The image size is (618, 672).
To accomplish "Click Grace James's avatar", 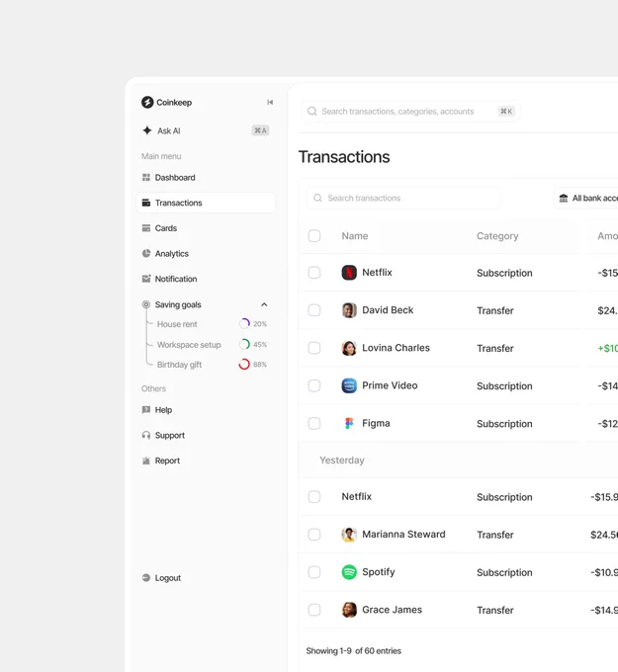I will click(x=349, y=610).
